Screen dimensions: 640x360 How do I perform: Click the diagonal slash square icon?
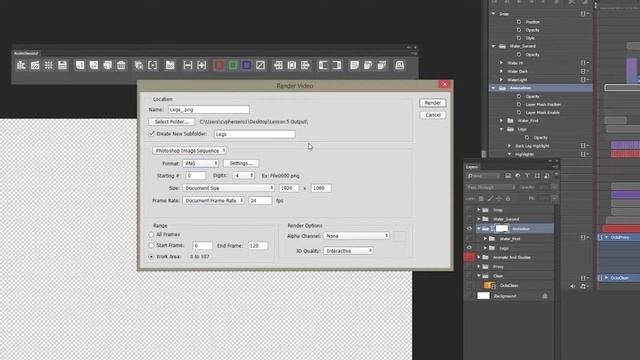point(260,65)
